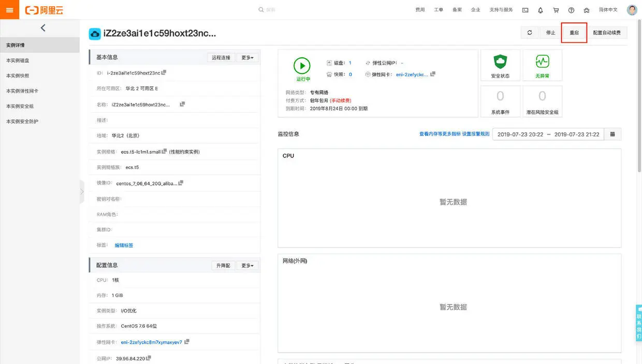Select 本实例磁盘 in the sidebar
The width and height of the screenshot is (642, 364).
pyautogui.click(x=40, y=60)
